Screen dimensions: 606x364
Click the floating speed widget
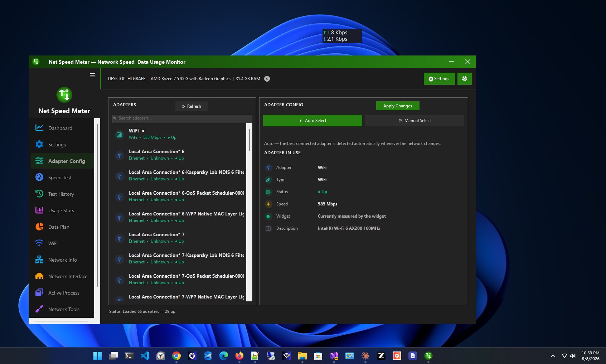click(342, 36)
